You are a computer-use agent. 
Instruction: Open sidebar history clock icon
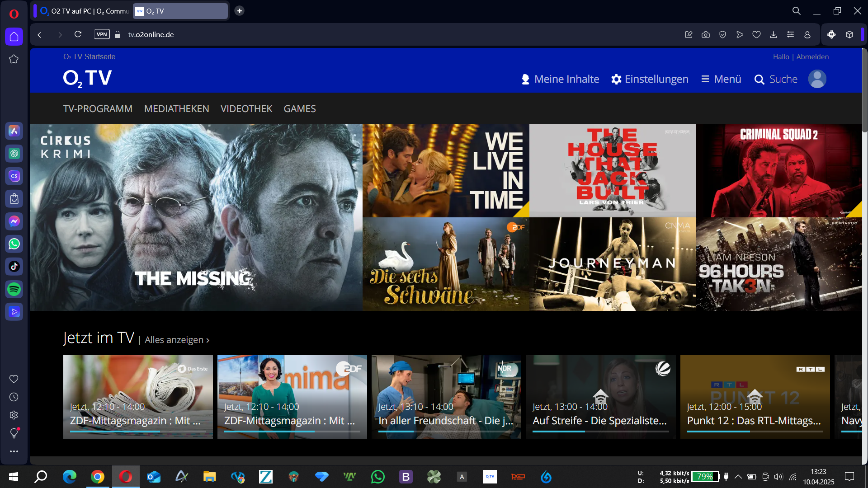14,397
